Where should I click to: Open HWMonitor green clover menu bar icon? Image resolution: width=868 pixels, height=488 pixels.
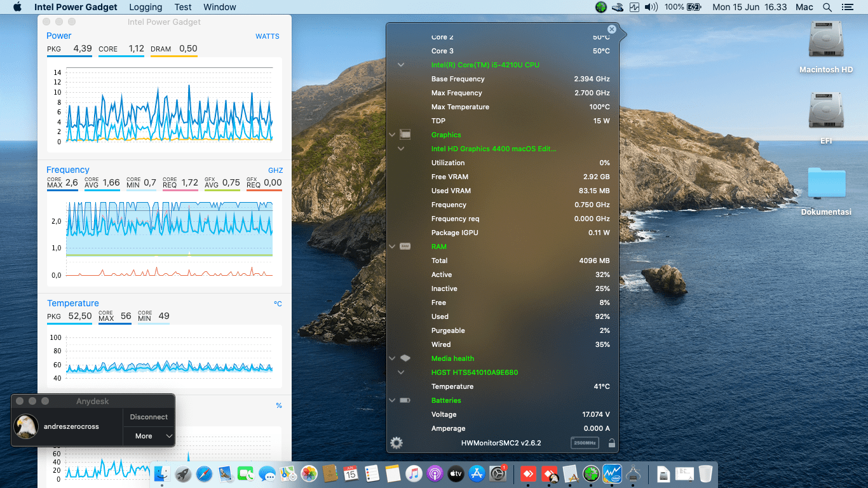601,7
